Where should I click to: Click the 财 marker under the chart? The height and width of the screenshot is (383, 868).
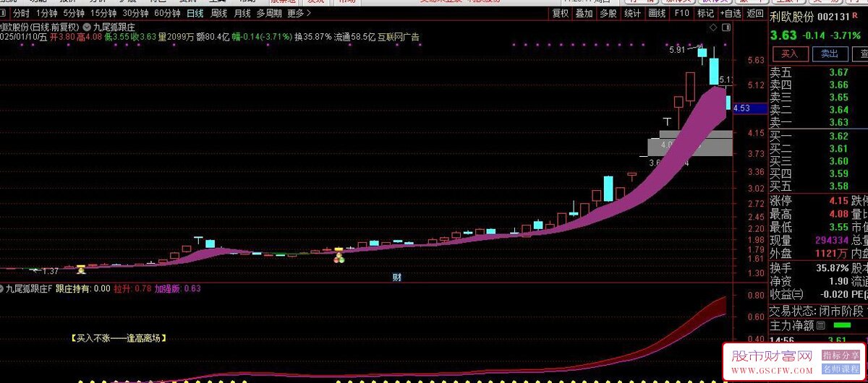point(397,277)
